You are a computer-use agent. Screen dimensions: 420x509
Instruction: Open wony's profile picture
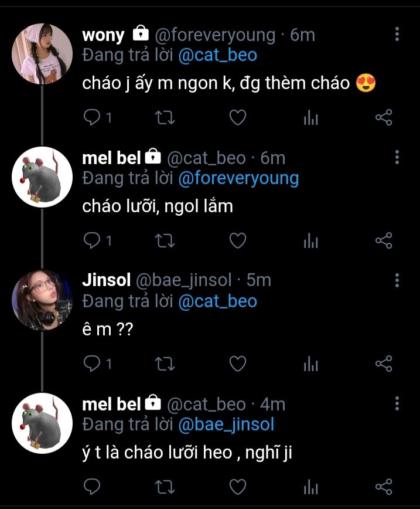tap(42, 56)
